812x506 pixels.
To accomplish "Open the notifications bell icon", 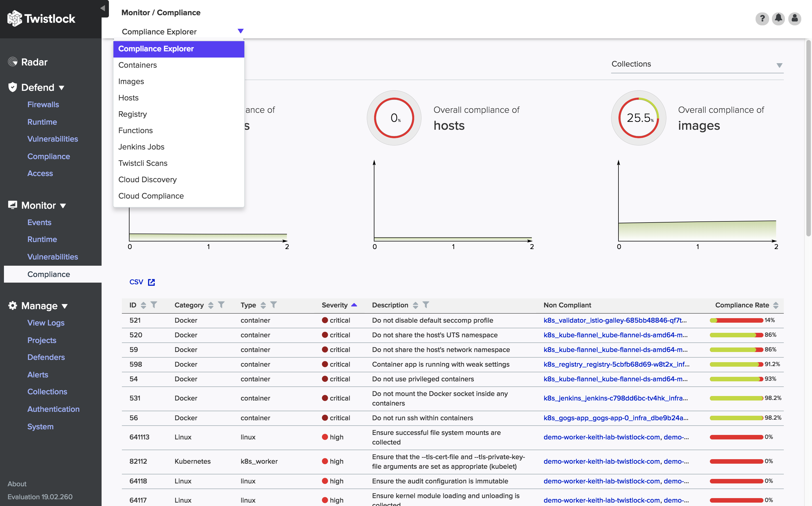I will tap(778, 18).
